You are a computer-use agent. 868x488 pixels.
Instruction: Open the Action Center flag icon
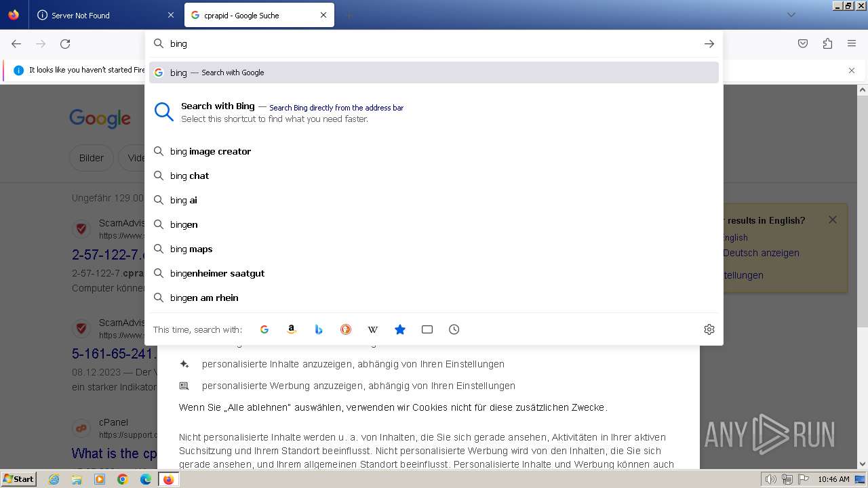803,479
